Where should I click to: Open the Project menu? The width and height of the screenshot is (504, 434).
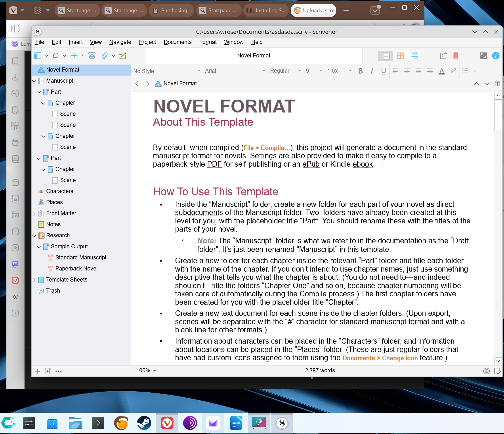[147, 42]
